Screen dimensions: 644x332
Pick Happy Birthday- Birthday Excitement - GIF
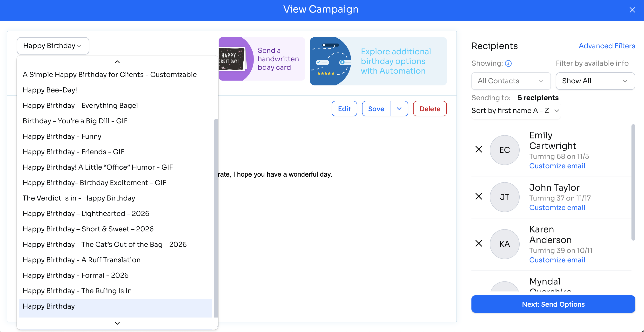point(115,183)
